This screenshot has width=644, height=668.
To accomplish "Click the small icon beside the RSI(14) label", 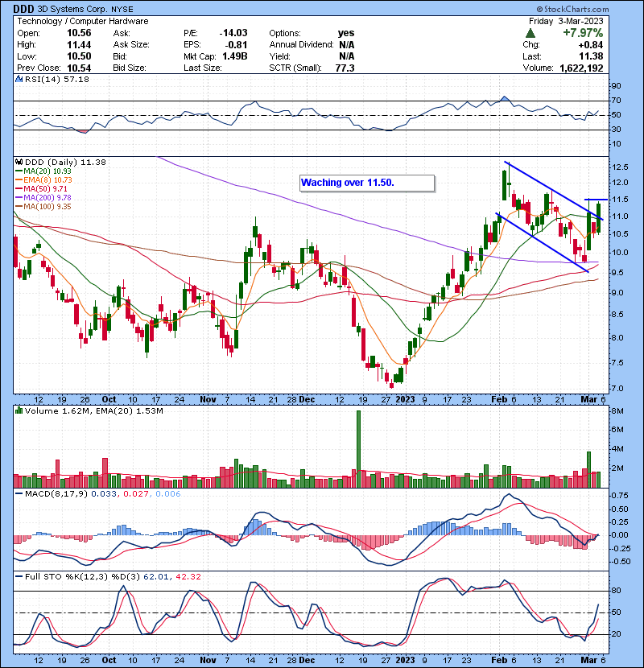I will tap(19, 80).
